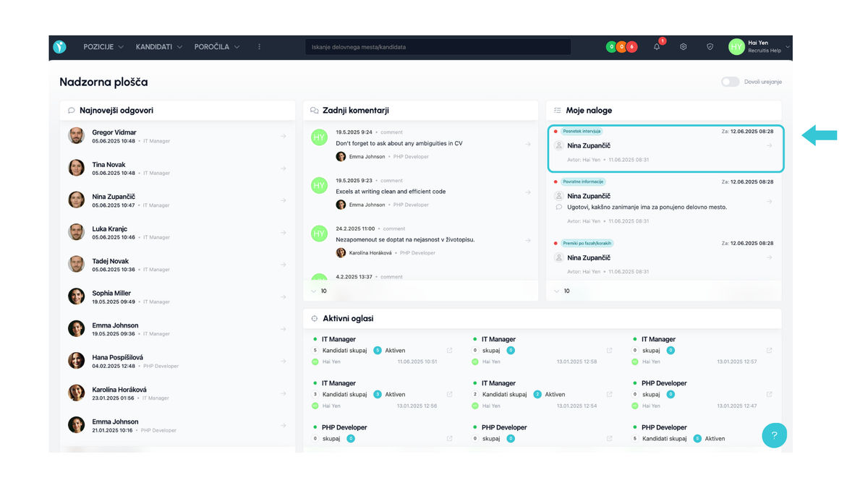
Task: Open IT Manager ad dated 11.06.2025 10:51
Action: (339, 339)
